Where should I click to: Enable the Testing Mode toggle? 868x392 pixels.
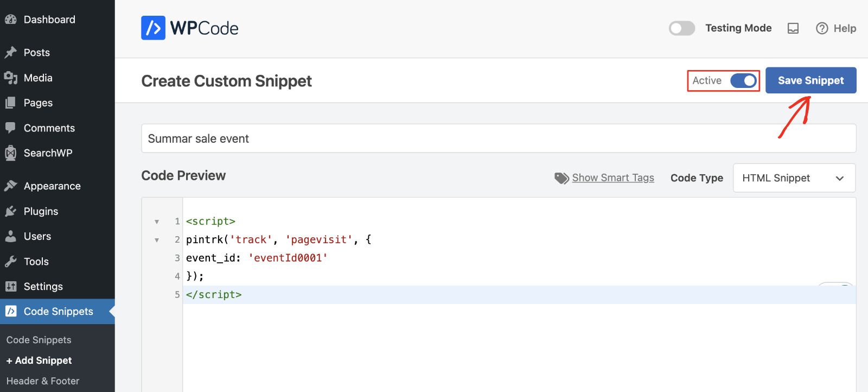tap(682, 28)
